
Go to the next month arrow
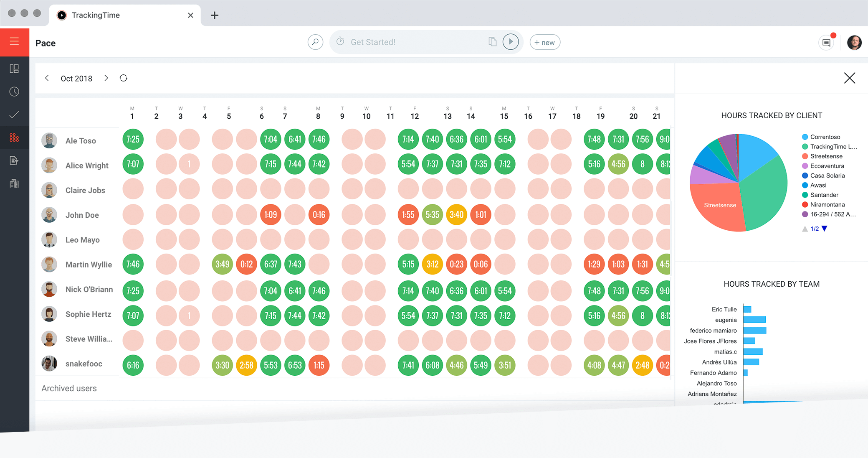click(x=106, y=78)
